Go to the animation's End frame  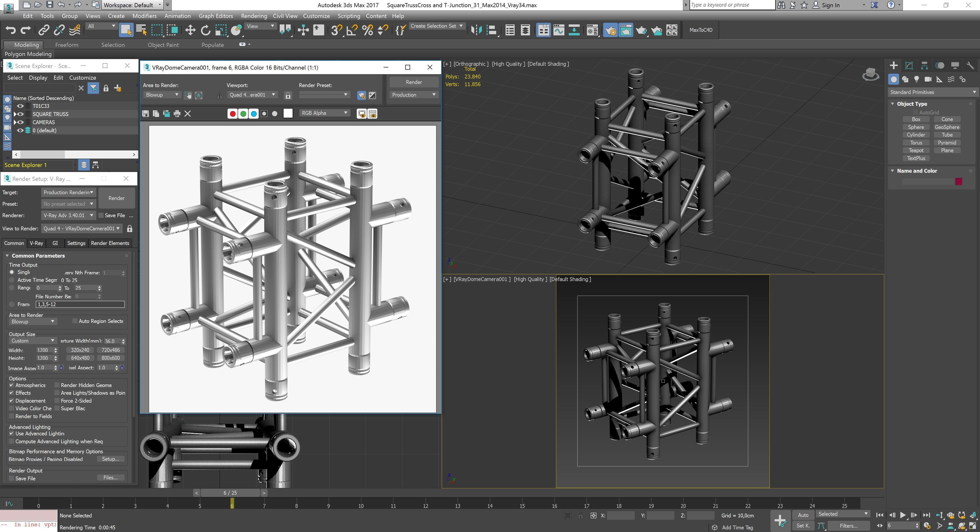pos(926,515)
